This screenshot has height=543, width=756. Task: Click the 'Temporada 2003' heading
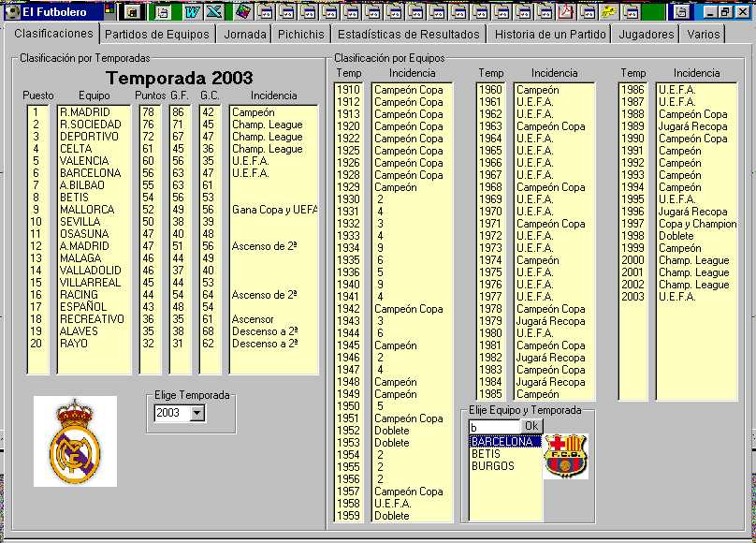coord(179,78)
